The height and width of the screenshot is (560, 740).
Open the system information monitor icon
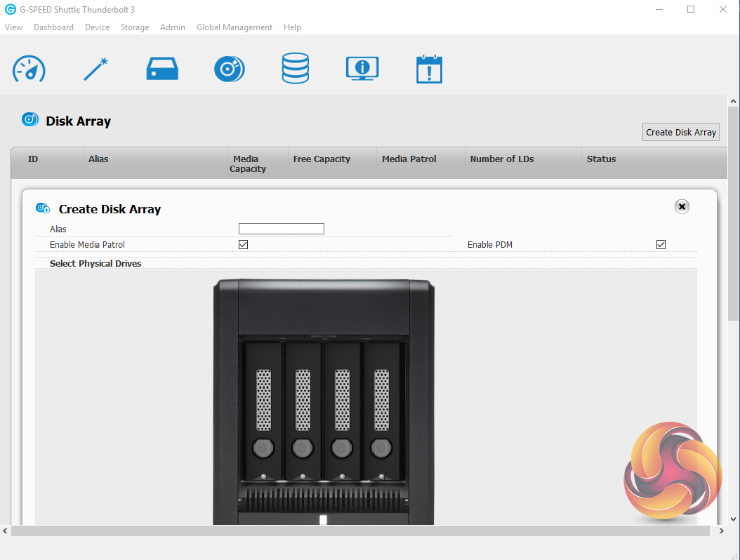362,68
